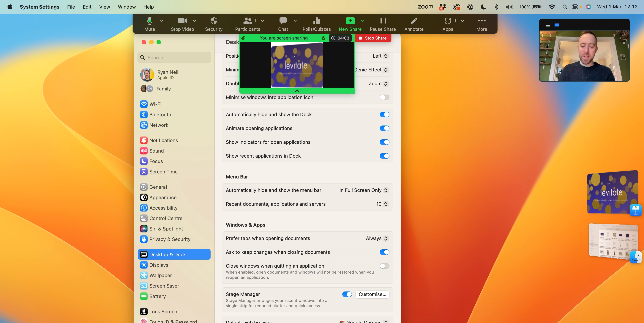The image size is (644, 323).
Task: Select Displays in settings sidebar
Action: tap(159, 265)
